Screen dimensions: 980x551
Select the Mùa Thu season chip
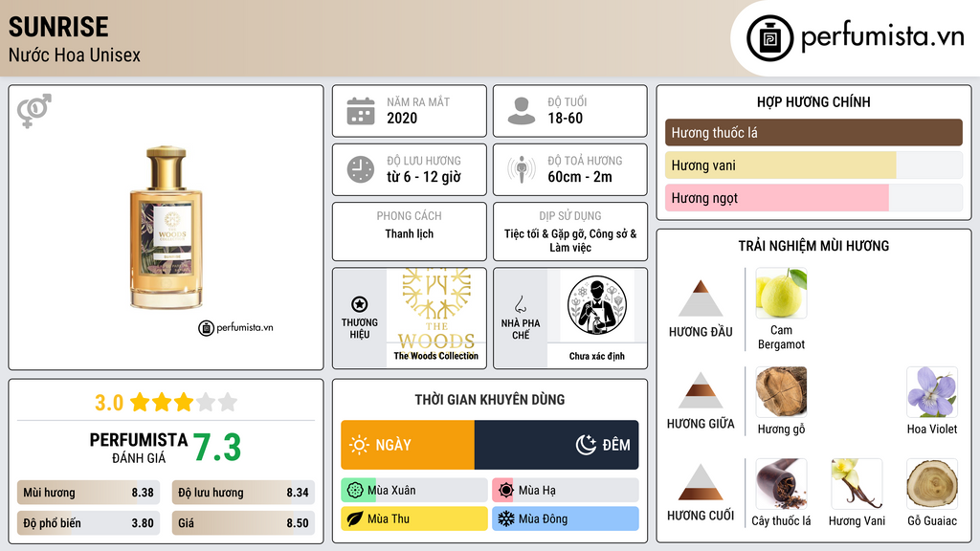pyautogui.click(x=414, y=518)
